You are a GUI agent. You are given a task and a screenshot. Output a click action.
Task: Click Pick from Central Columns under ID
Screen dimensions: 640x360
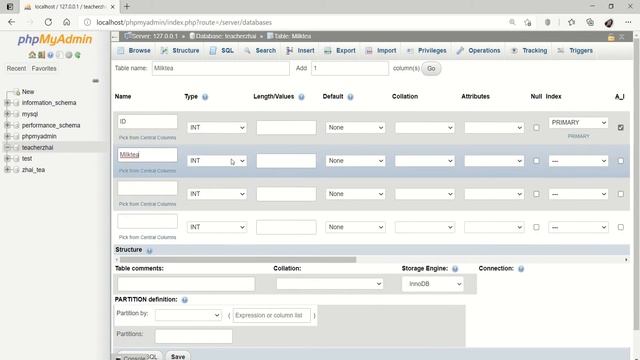147,138
